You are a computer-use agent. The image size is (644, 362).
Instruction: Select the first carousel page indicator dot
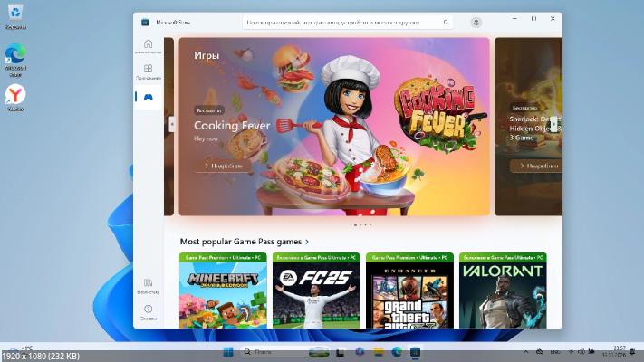(355, 224)
